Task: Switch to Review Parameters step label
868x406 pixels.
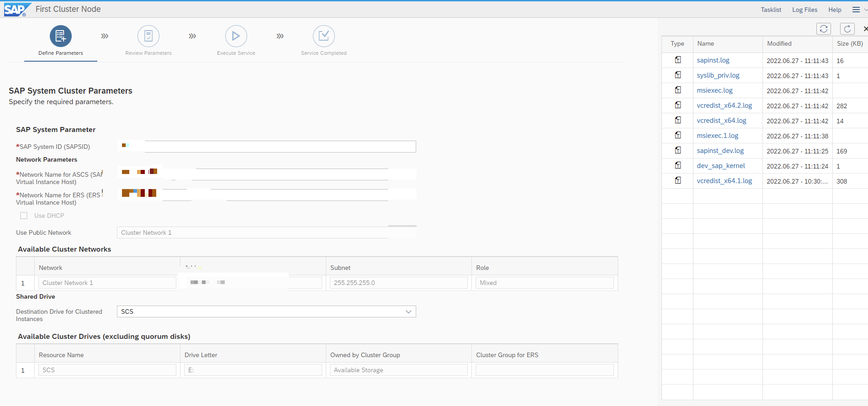Action: tap(148, 53)
